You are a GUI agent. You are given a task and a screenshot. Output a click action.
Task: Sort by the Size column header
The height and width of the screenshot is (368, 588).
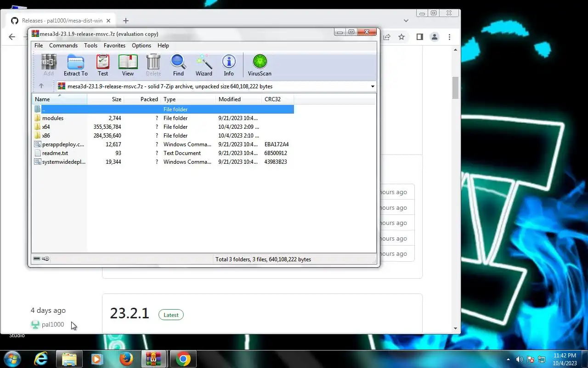105,99
